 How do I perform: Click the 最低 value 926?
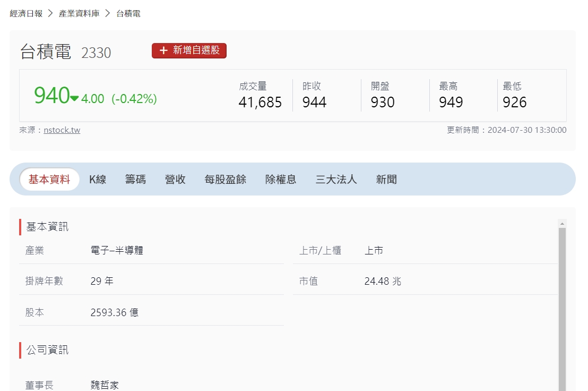coord(515,102)
